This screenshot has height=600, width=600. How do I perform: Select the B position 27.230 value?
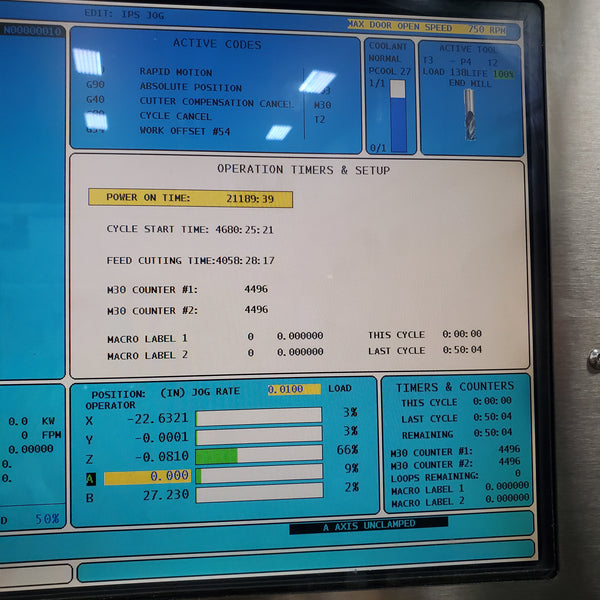(166, 495)
